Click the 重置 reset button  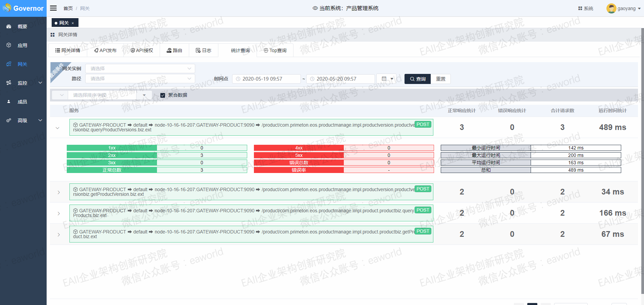[x=440, y=79]
